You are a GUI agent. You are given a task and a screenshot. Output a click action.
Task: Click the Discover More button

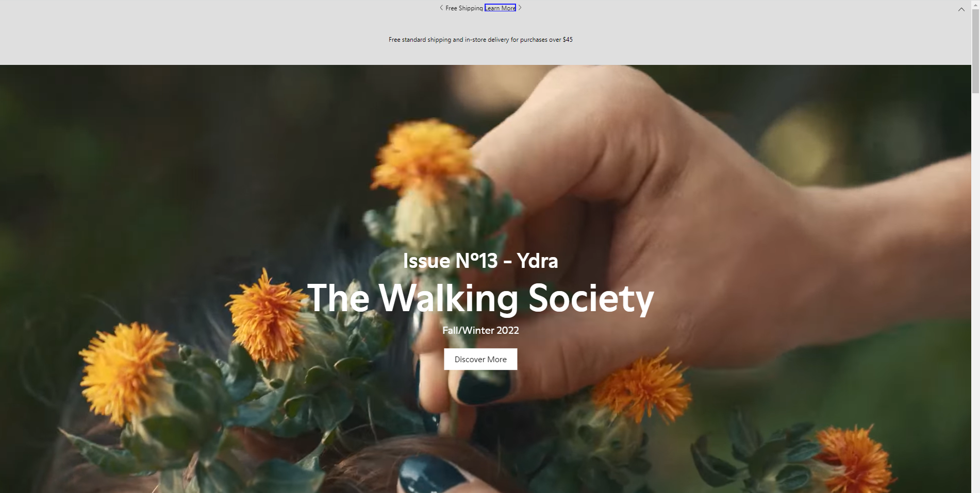tap(480, 359)
